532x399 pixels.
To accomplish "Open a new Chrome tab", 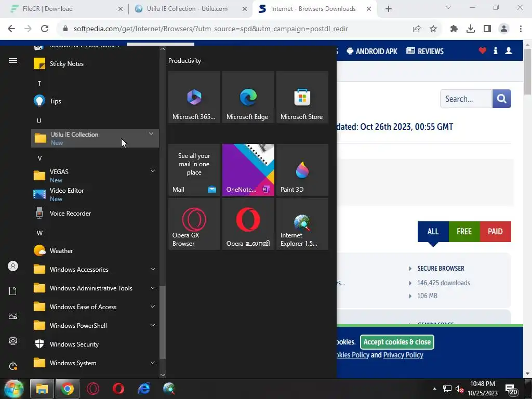I will point(389,9).
